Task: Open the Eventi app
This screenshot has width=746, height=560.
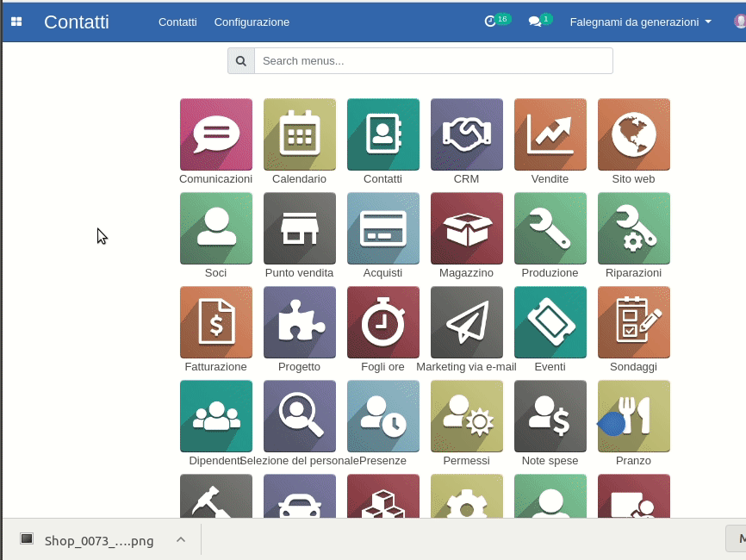Action: pos(550,322)
